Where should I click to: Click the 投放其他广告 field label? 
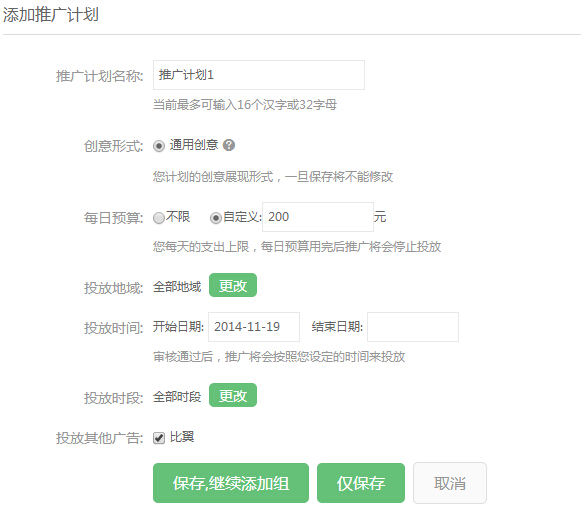click(100, 438)
